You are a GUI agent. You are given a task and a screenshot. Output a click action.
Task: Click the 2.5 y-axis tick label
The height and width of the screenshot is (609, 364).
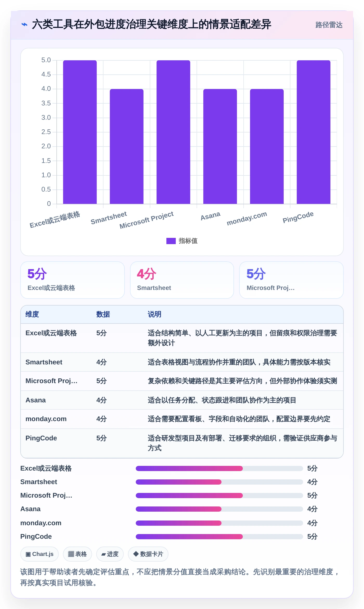click(x=46, y=132)
